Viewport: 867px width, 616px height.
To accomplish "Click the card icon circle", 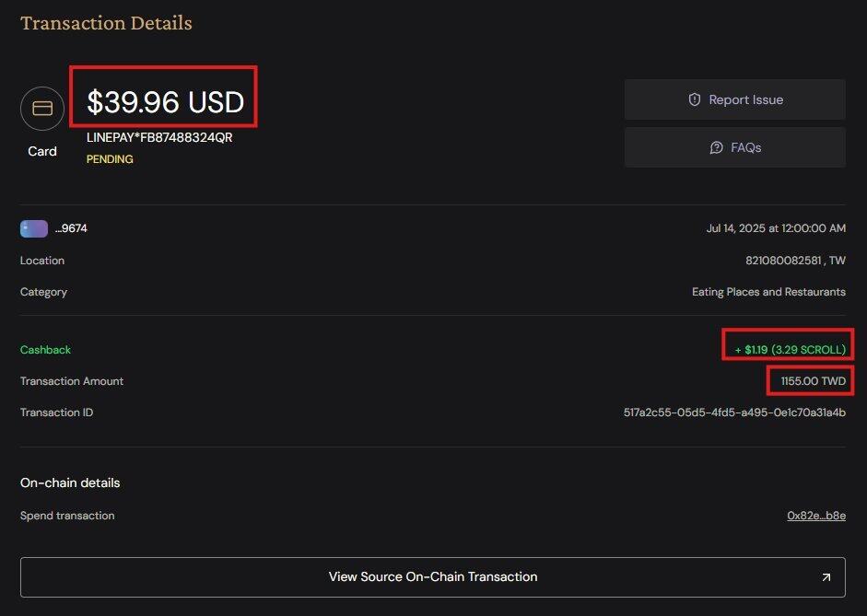I will pyautogui.click(x=42, y=109).
